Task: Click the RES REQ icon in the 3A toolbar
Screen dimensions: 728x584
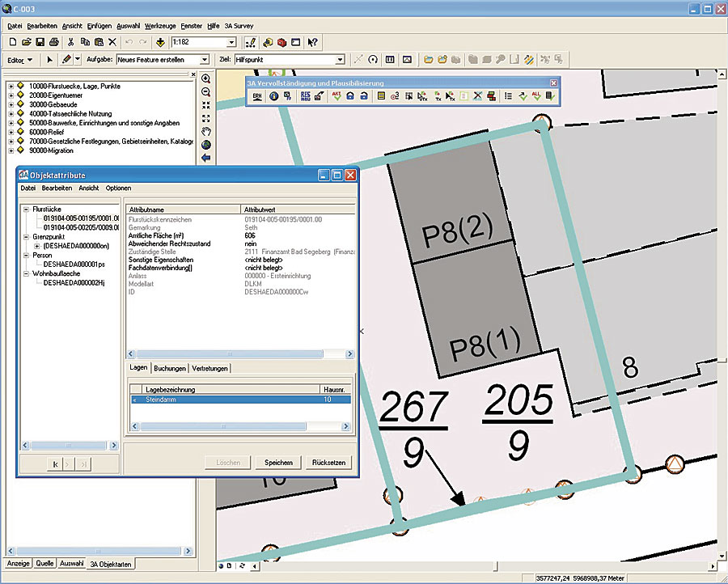Action: tap(305, 96)
